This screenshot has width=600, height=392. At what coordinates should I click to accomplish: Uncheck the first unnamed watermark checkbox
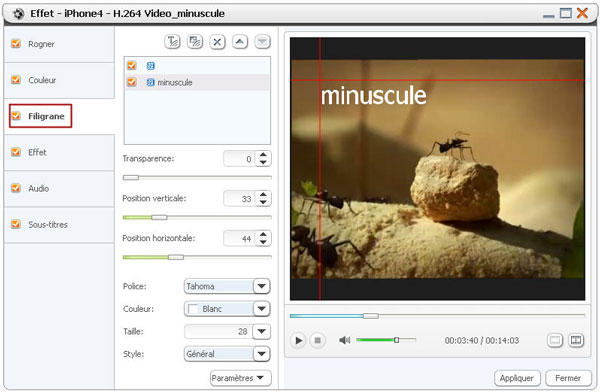132,65
